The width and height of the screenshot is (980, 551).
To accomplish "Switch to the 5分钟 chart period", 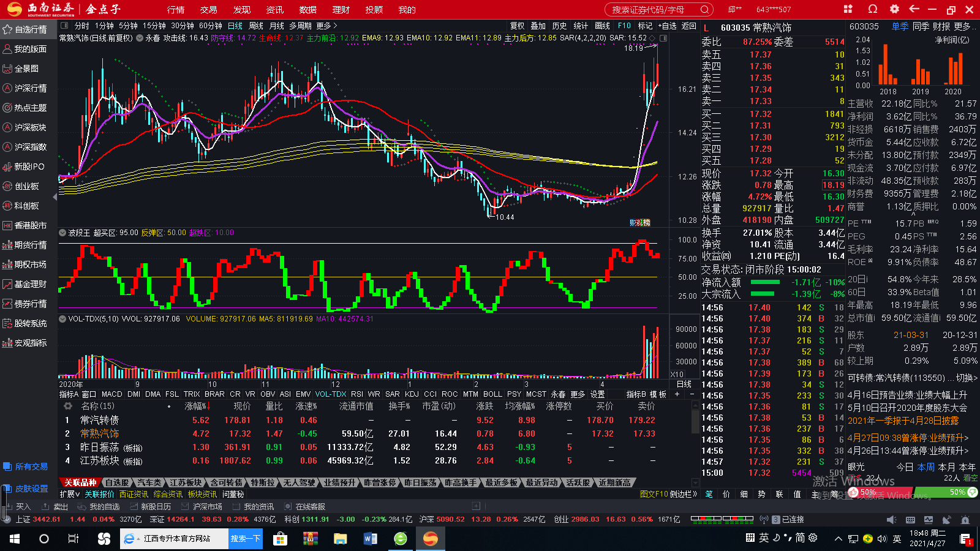I will (129, 26).
